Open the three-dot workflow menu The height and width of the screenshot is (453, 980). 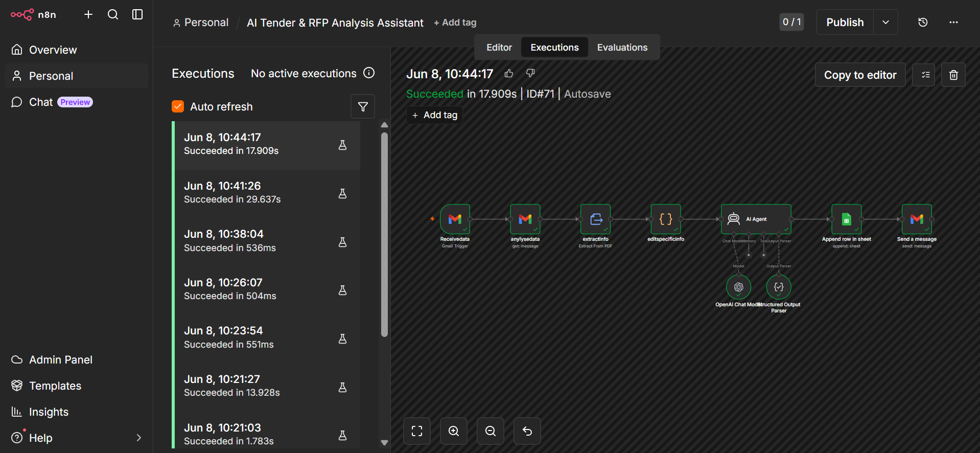tap(953, 22)
